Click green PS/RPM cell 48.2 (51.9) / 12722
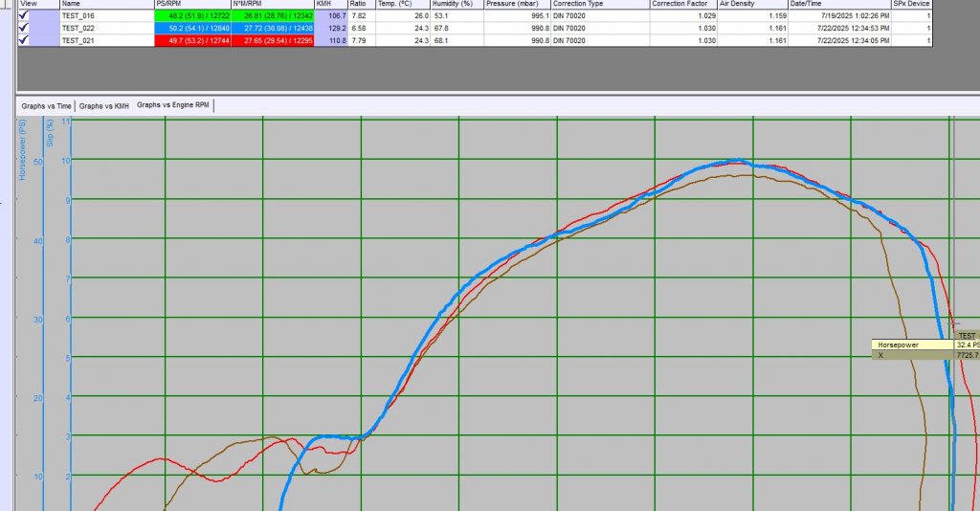 [x=192, y=15]
